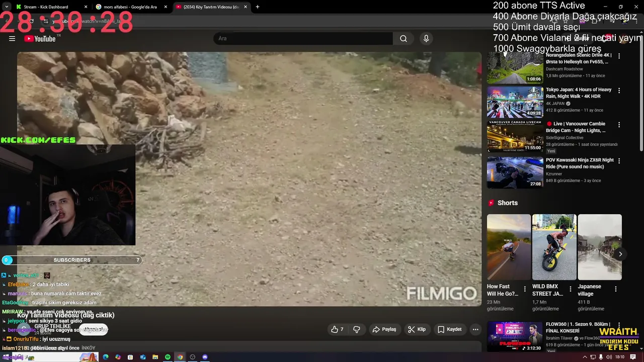This screenshot has height=362, width=644.
Task: Open 4K JAPAN channel name
Action: click(555, 104)
